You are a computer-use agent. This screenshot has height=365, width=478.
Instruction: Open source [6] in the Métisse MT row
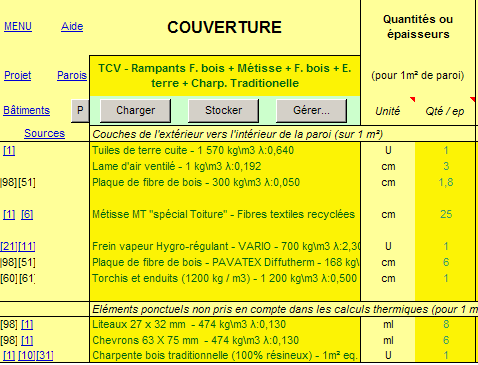[x=27, y=214]
